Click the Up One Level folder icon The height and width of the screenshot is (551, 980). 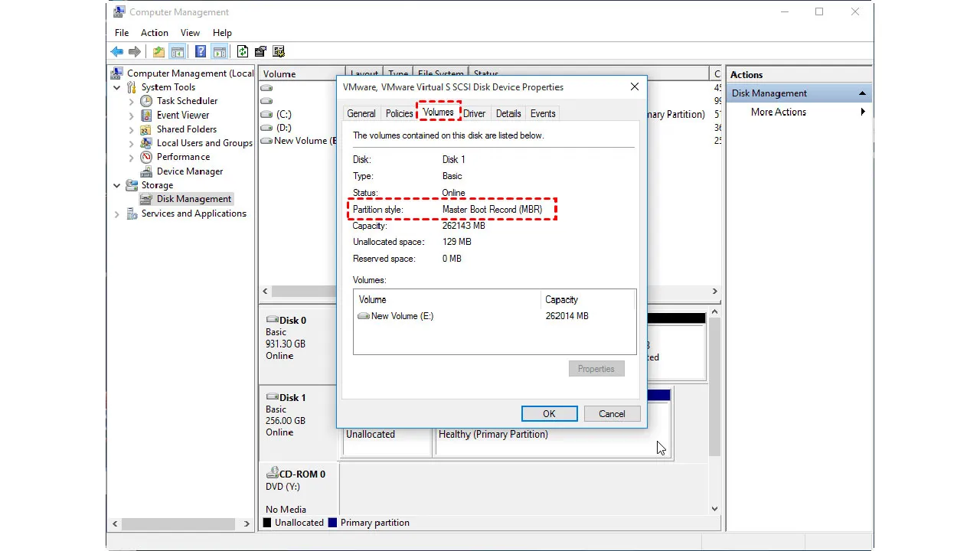pyautogui.click(x=158, y=51)
